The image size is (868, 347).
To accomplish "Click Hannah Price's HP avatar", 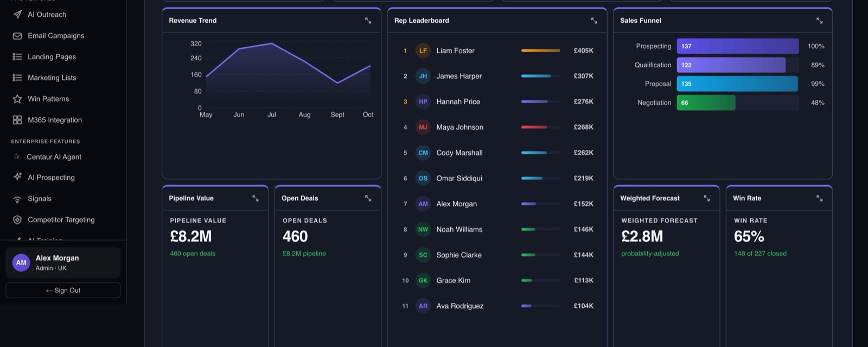I will click(x=423, y=102).
